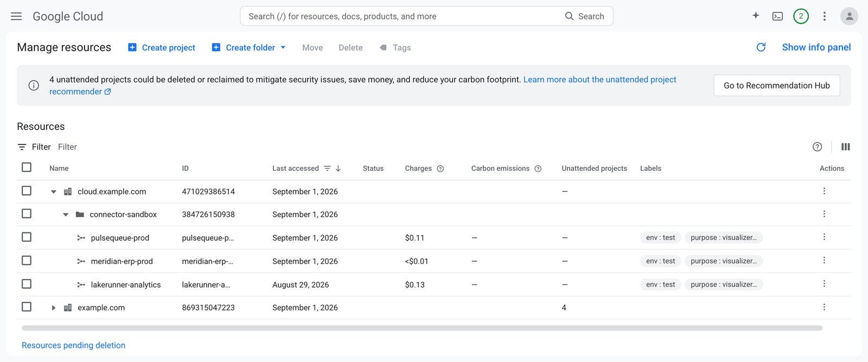Click the Delete toolbar action
This screenshot has height=362, width=868.
350,48
